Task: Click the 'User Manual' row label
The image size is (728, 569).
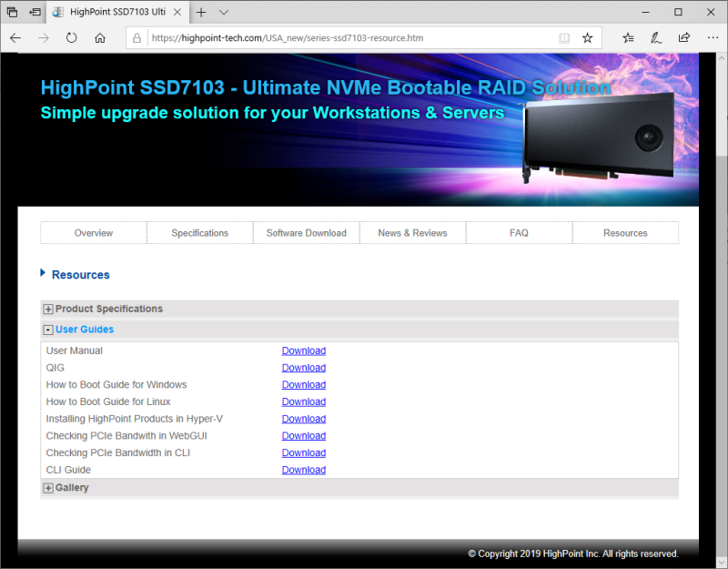Action: pyautogui.click(x=75, y=351)
